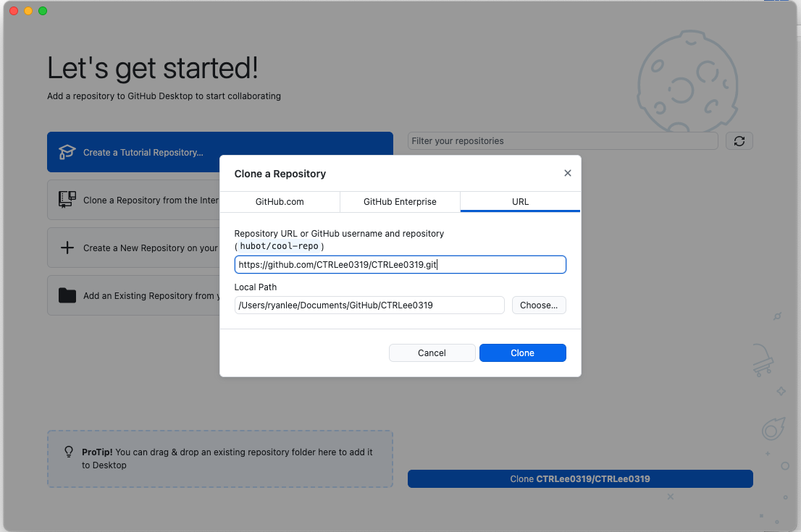This screenshot has height=532, width=801.
Task: Click the ProTip lightbulb icon
Action: coord(69,452)
